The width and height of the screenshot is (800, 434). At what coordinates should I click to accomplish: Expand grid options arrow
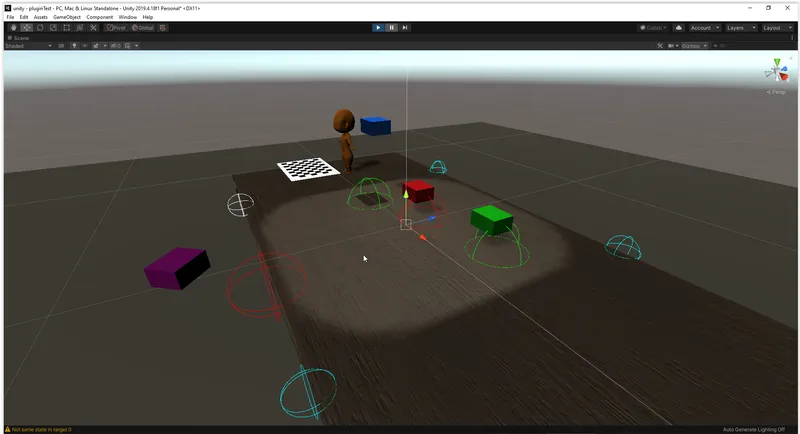pyautogui.click(x=136, y=46)
